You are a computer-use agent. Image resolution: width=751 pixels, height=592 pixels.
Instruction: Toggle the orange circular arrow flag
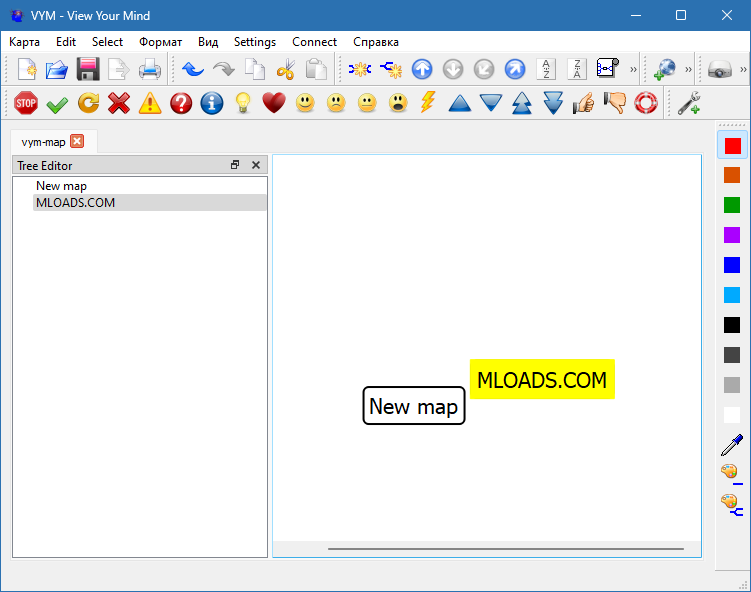coord(88,103)
